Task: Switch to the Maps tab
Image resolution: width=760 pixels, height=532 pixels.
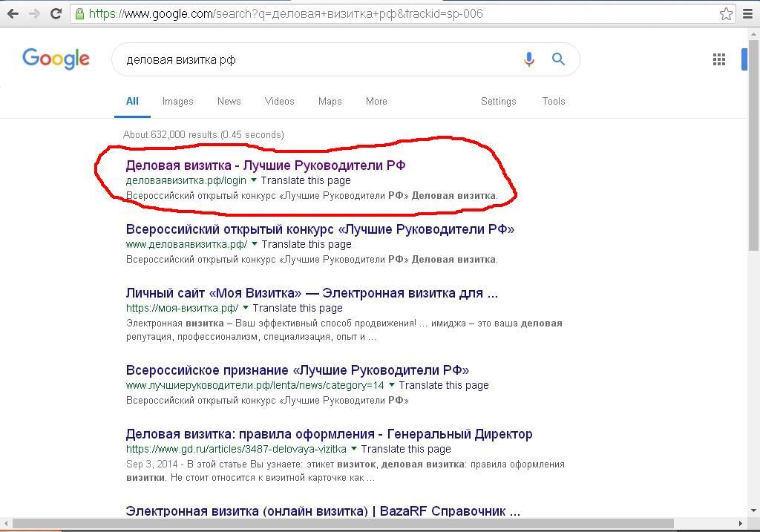Action: pyautogui.click(x=330, y=101)
